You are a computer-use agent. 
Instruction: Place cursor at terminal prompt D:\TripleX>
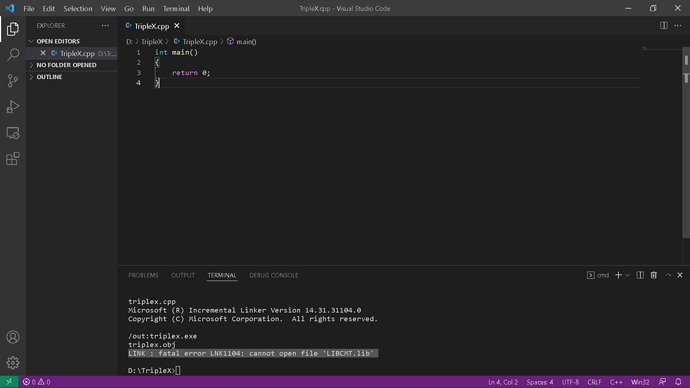pos(154,370)
